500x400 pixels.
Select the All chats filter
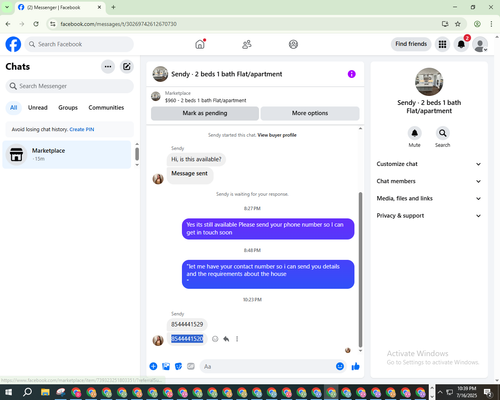(x=14, y=107)
